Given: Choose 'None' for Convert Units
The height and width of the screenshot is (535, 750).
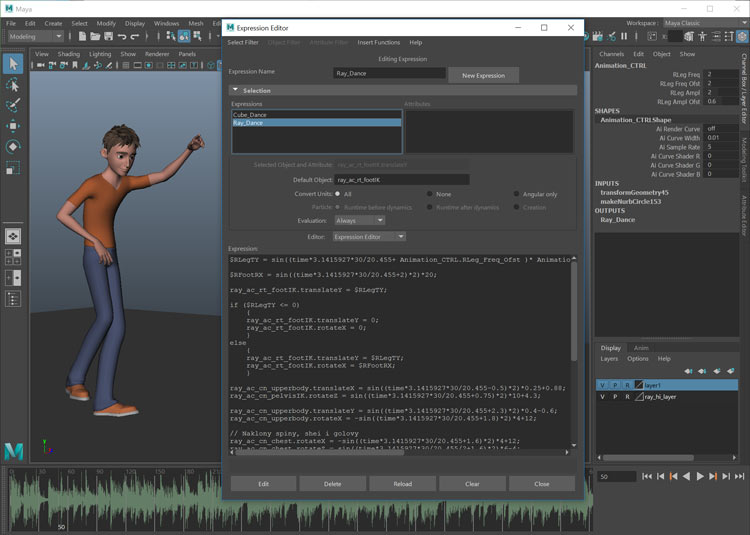Looking at the screenshot, I should 430,194.
